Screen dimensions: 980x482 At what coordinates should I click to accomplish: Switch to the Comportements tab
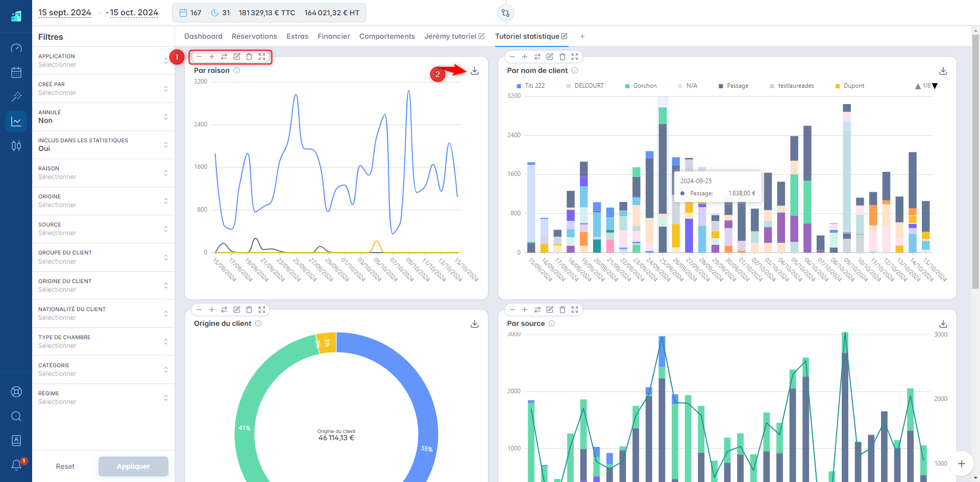coord(387,36)
